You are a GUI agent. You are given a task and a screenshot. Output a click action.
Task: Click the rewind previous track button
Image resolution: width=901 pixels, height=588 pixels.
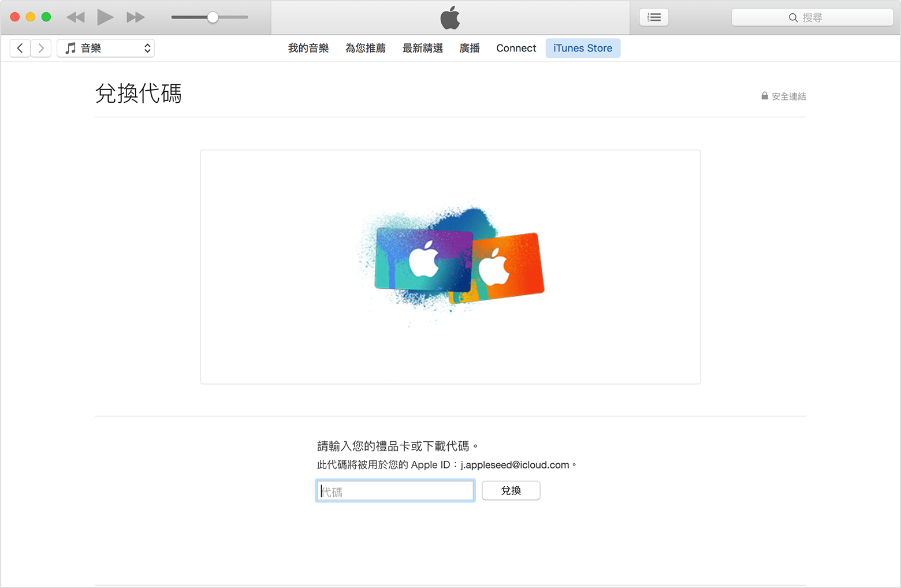[x=76, y=17]
